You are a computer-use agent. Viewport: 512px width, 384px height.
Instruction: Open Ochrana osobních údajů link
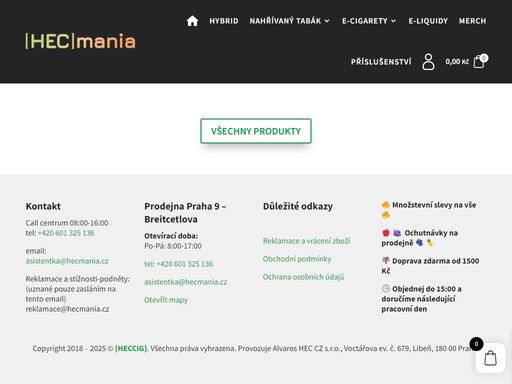click(x=303, y=277)
